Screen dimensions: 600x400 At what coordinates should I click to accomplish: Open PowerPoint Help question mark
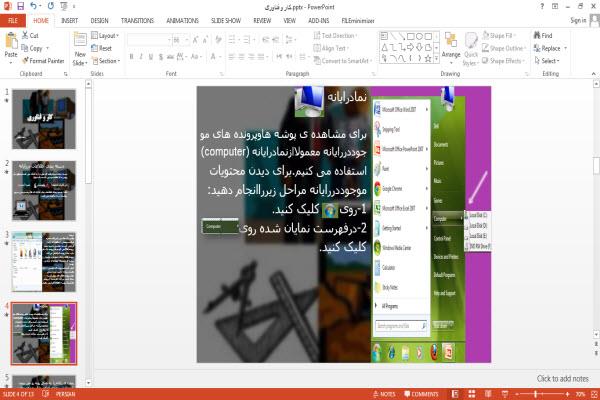click(542, 6)
